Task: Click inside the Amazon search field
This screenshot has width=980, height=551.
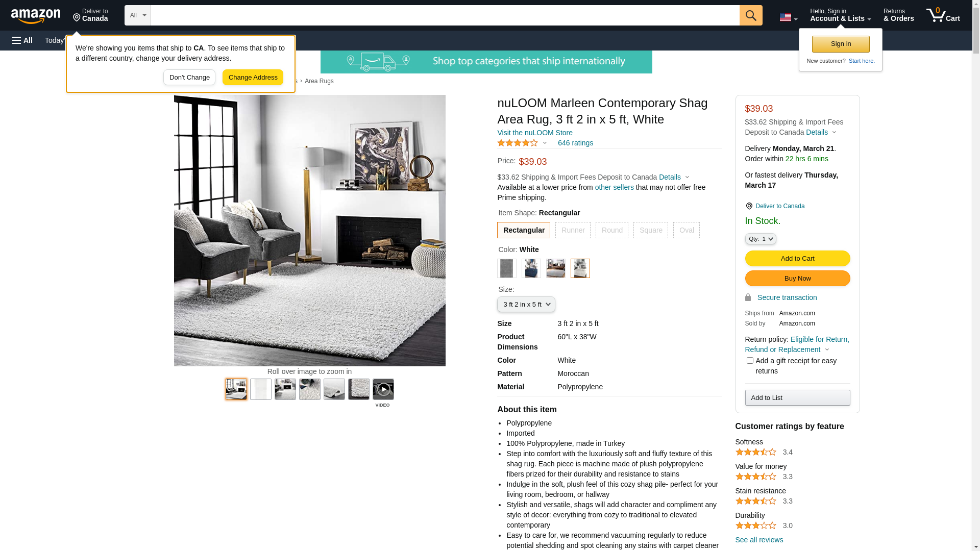Action: pos(445,15)
